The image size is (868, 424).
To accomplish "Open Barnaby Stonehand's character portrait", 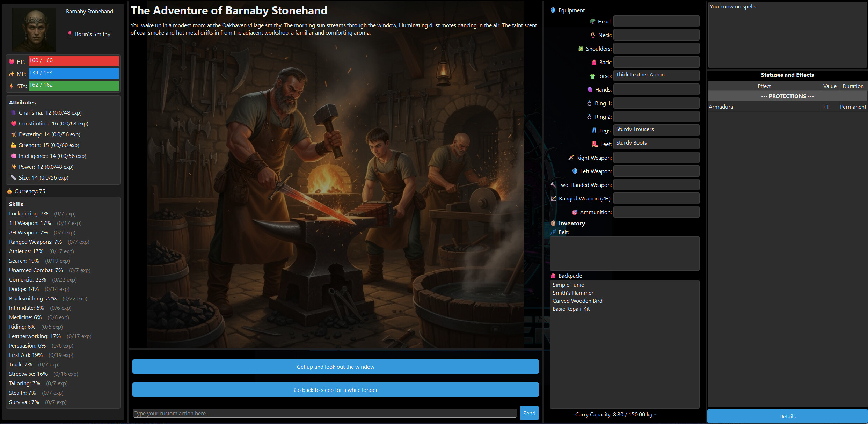I will click(34, 29).
